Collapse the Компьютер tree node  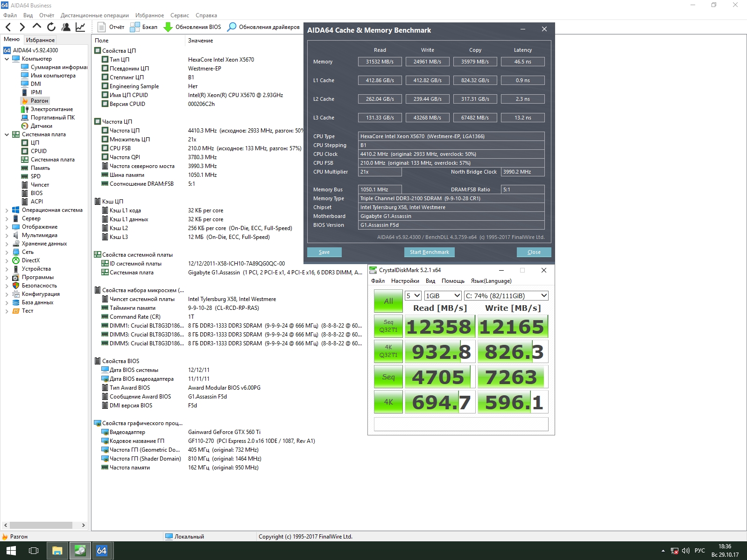click(7, 59)
